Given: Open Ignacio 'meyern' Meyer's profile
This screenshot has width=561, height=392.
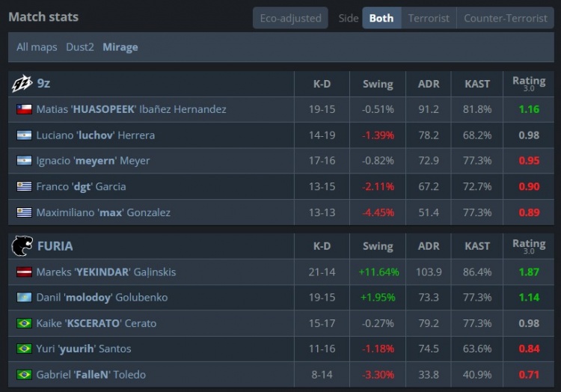Looking at the screenshot, I should click(x=93, y=161).
